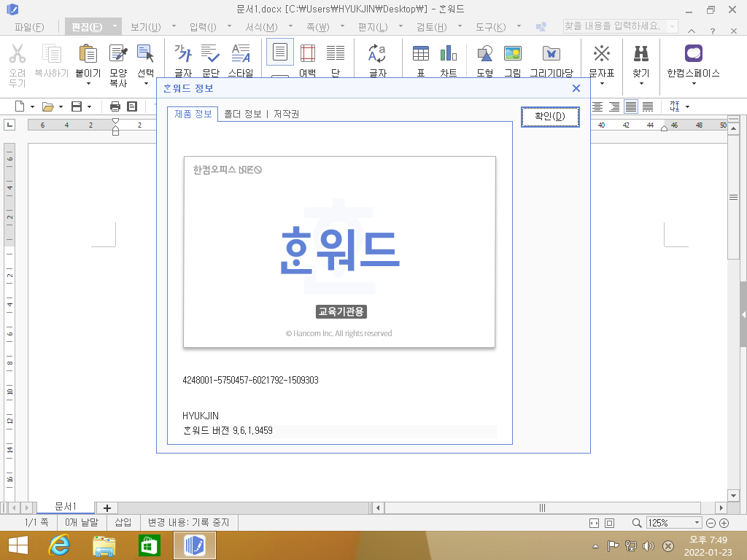Open File Explorer from the taskbar

coord(104,545)
